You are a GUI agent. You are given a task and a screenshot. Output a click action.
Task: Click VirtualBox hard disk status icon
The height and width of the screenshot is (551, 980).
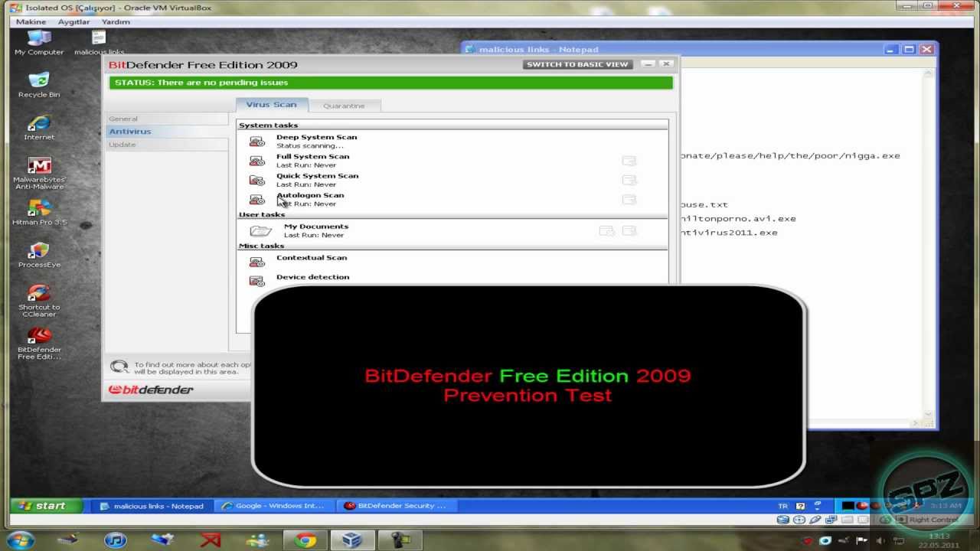pyautogui.click(x=782, y=520)
